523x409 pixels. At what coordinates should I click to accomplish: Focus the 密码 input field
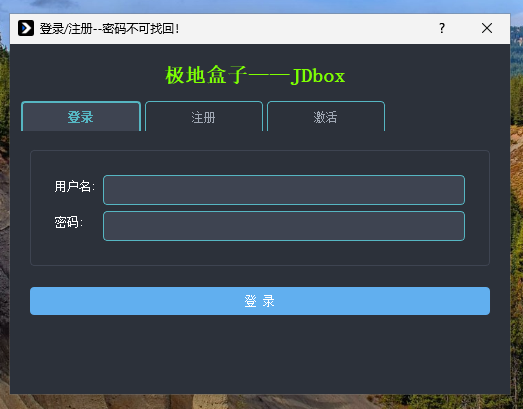pyautogui.click(x=284, y=226)
